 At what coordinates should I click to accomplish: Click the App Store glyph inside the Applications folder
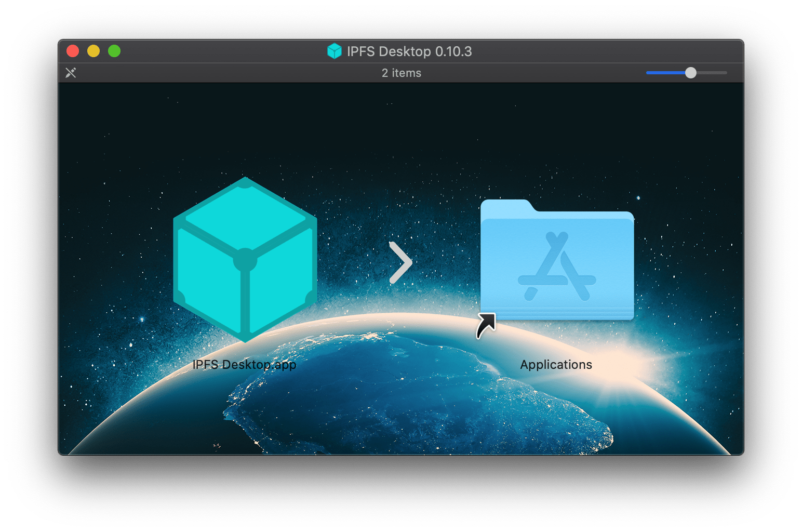pos(556,265)
